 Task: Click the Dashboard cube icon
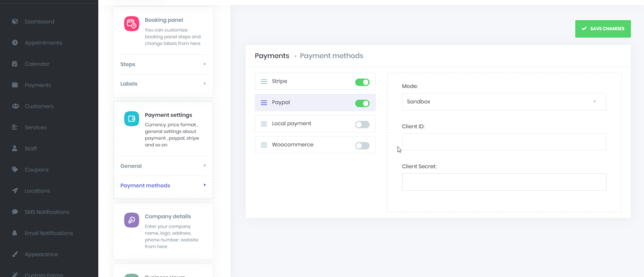click(15, 21)
